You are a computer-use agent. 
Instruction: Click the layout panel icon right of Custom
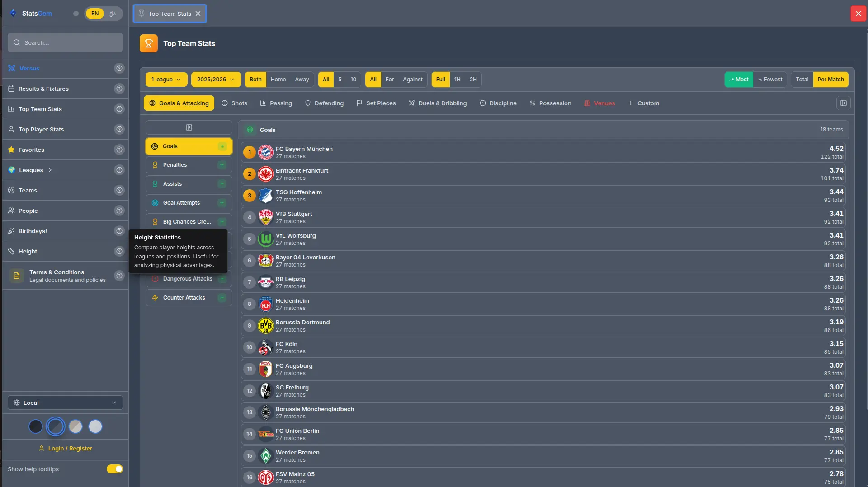point(844,103)
